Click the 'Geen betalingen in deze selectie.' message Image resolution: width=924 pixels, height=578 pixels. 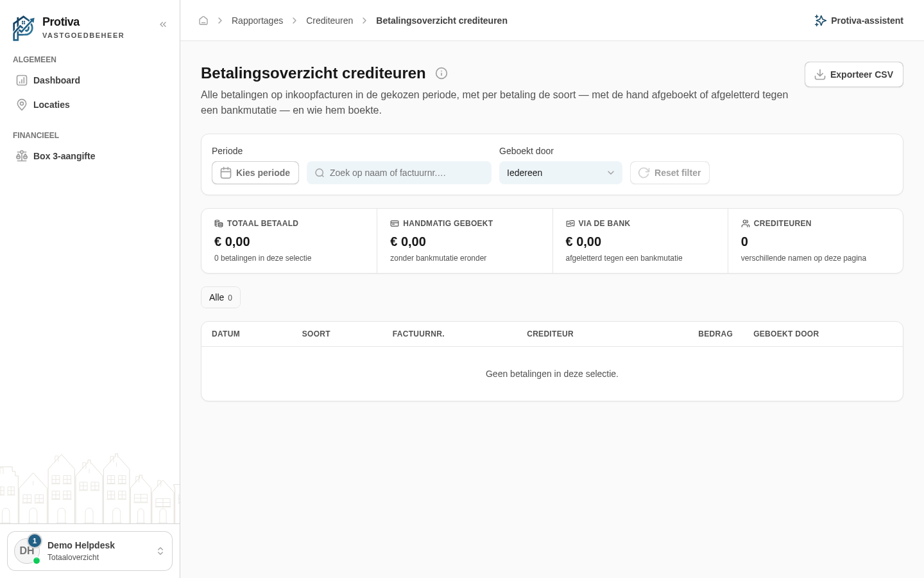552,374
